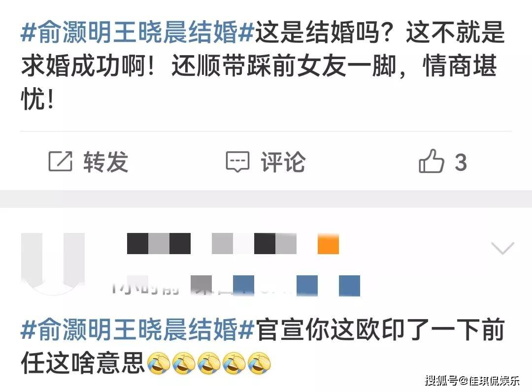
Task: Open the post text mentioning 情商堪忧
Action: click(263, 66)
